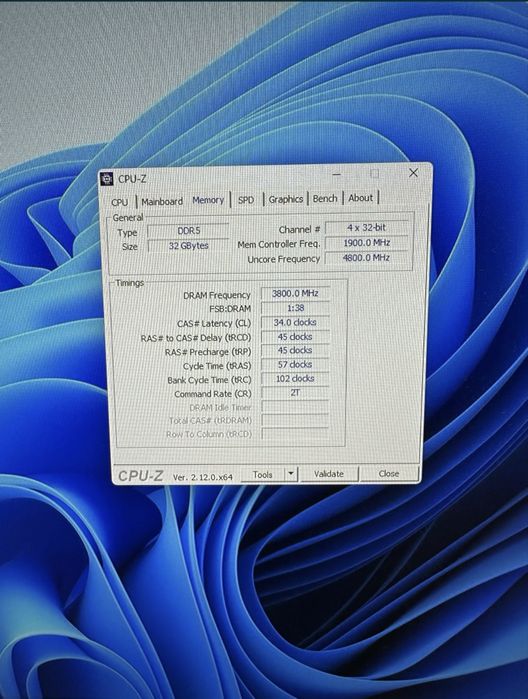The image size is (528, 699).
Task: Click the tRCD 45 clocks value
Action: 295,337
